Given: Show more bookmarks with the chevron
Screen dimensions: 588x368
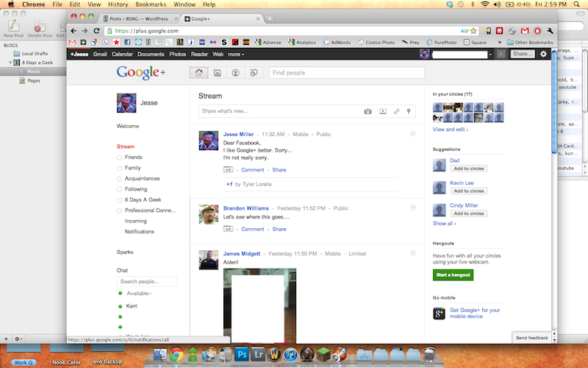Looking at the screenshot, I should click(500, 42).
